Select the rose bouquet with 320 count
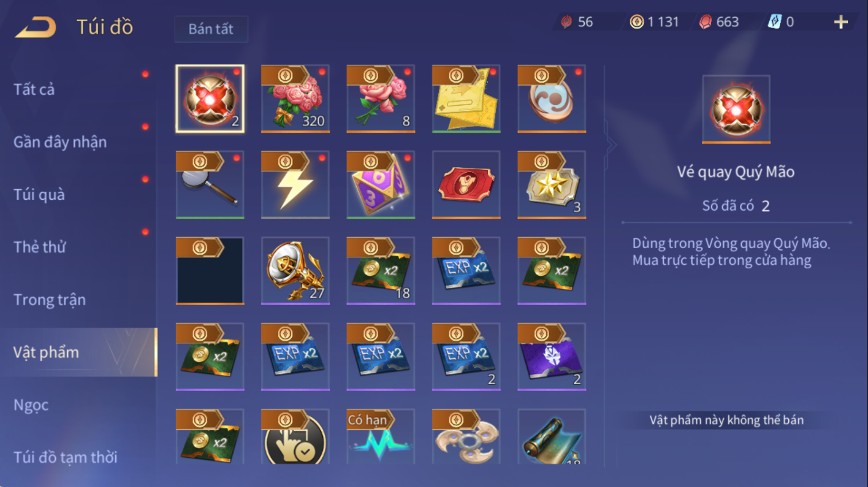Viewport: 868px width, 487px height. (295, 99)
